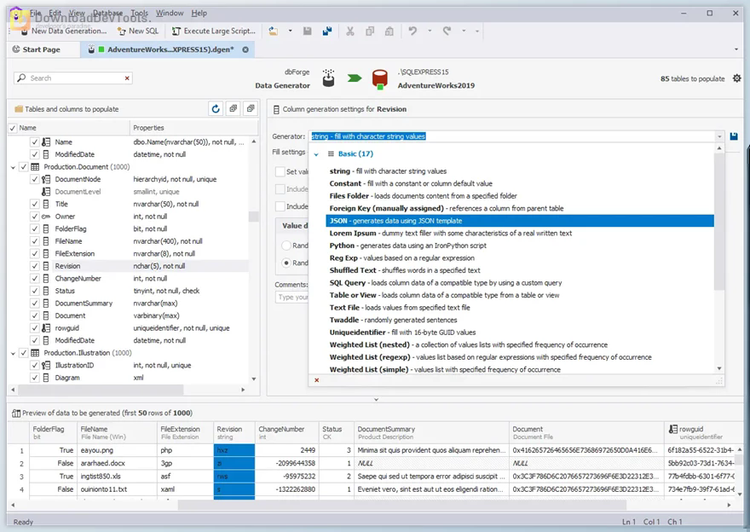Open the Tools menu
The width and height of the screenshot is (750, 532).
pyautogui.click(x=139, y=13)
